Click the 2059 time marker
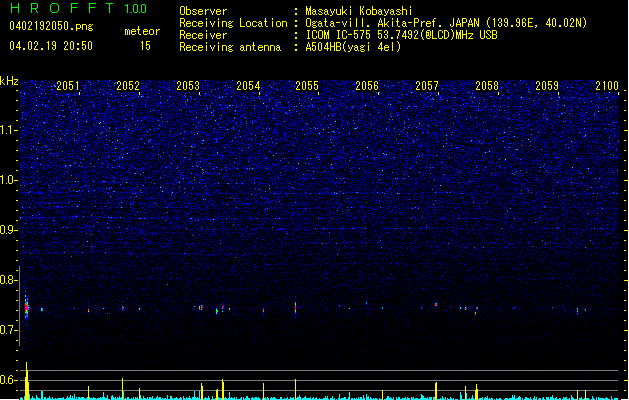Viewport: 629px width, 400px height. (547, 85)
